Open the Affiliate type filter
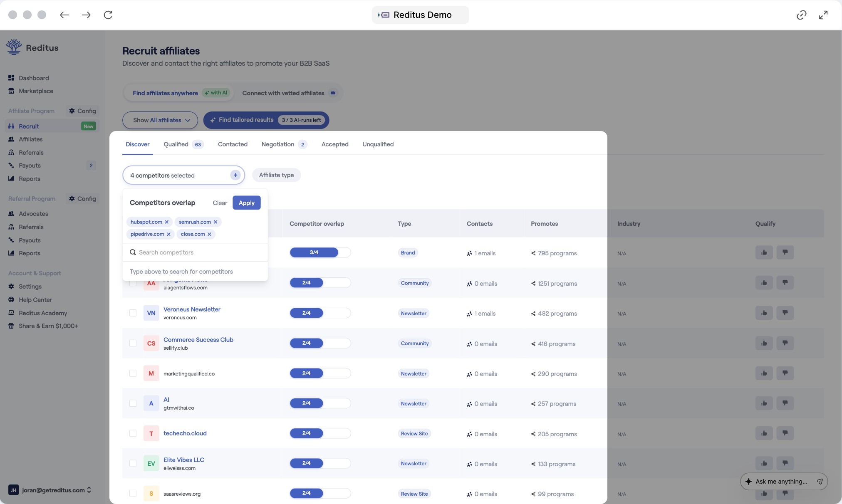This screenshot has width=842, height=504. tap(276, 175)
